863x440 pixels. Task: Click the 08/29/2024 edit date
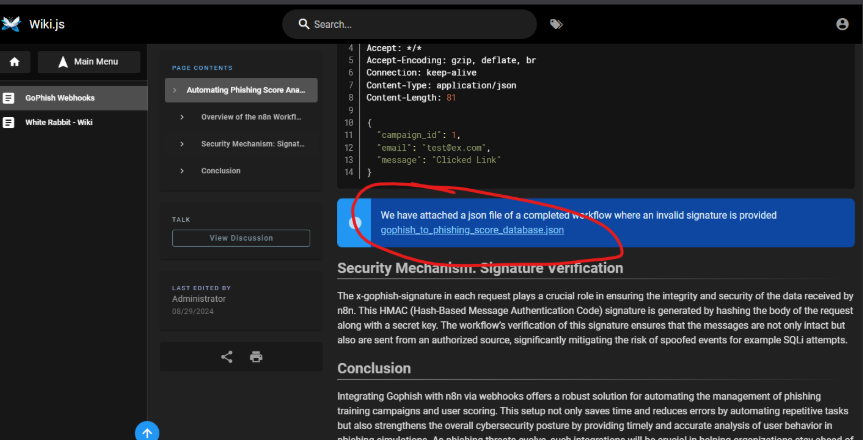pos(193,312)
